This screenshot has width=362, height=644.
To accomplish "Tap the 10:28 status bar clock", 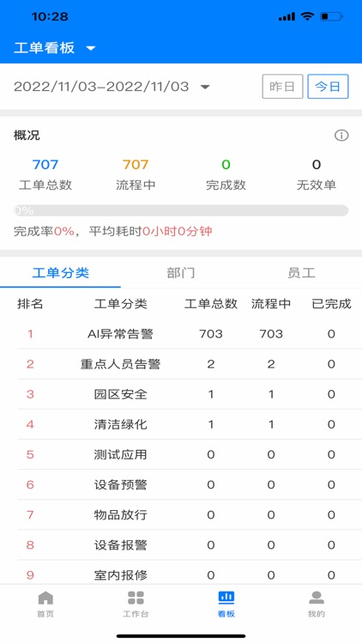I will tap(50, 16).
